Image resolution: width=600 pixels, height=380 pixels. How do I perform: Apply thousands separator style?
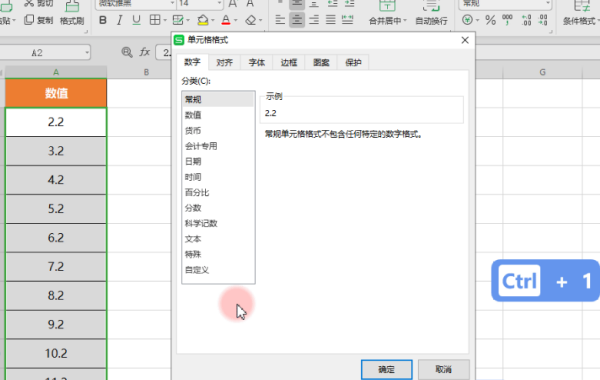pyautogui.click(x=507, y=20)
